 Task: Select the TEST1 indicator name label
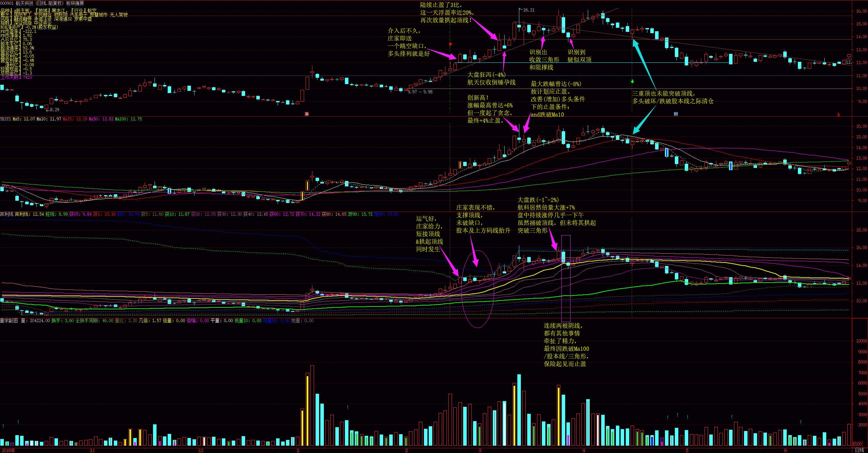6,119
